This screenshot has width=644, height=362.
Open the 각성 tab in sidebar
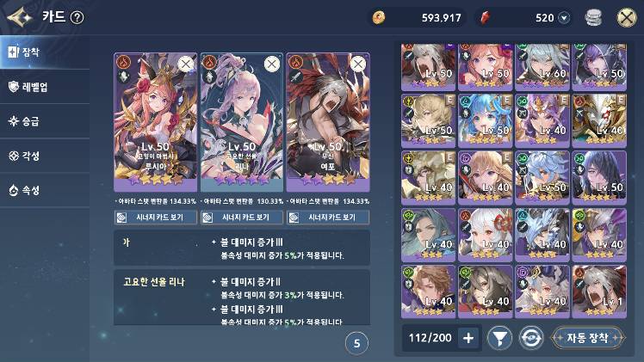pyautogui.click(x=45, y=156)
